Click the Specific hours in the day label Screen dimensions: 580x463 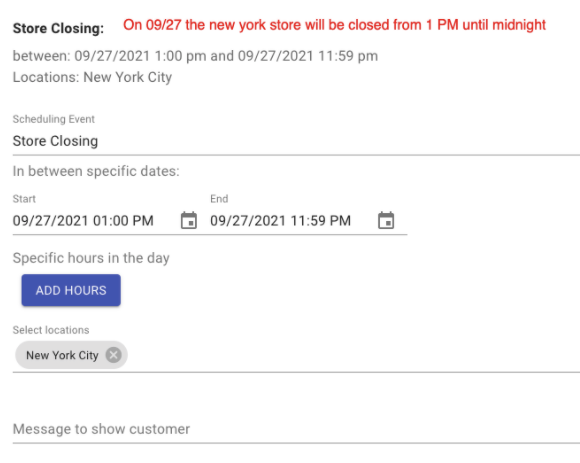click(91, 258)
